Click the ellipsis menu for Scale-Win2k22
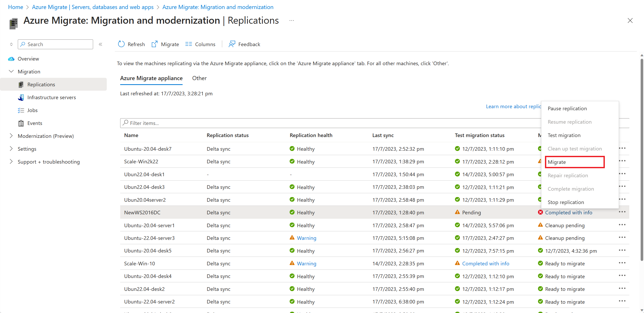This screenshot has height=313, width=644. point(623,161)
